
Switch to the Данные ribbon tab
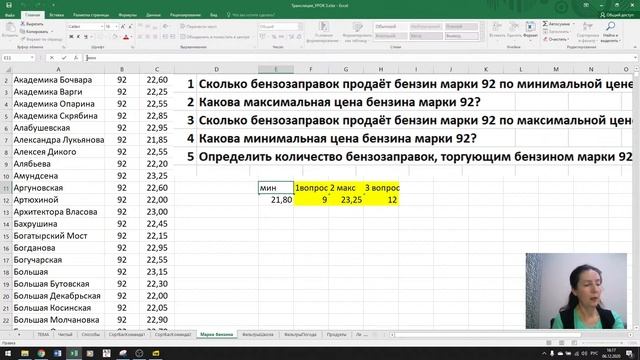153,15
